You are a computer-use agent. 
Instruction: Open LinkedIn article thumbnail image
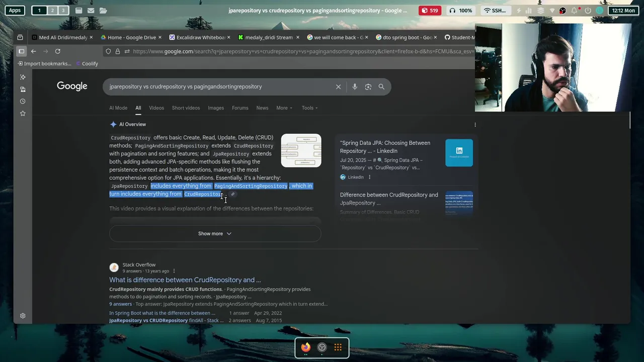(x=459, y=152)
